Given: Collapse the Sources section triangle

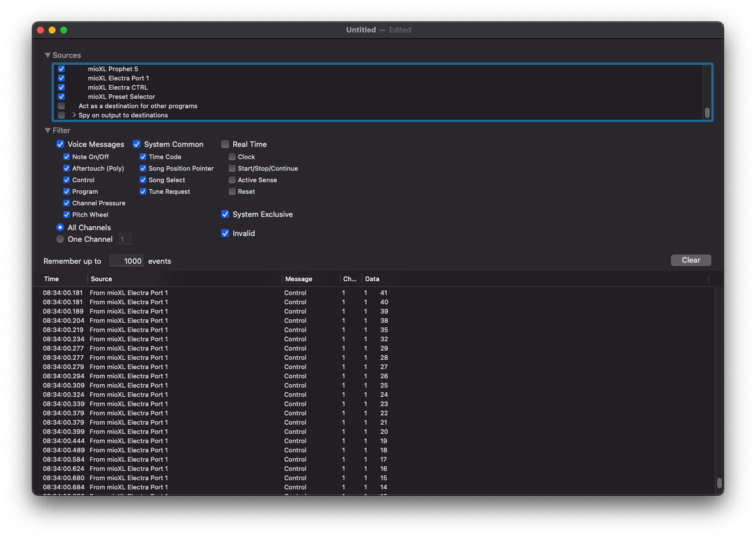Looking at the screenshot, I should point(47,56).
